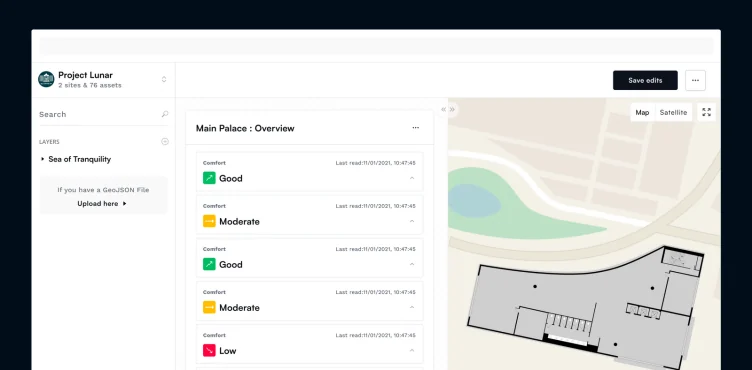Collapse panel with left double-chevron

(x=444, y=109)
